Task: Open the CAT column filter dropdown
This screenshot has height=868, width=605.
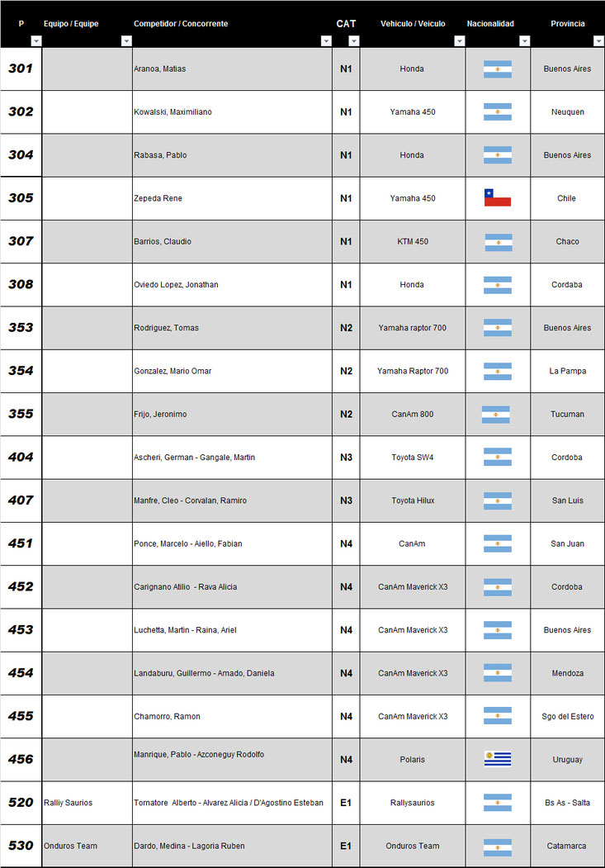Action: (x=353, y=40)
